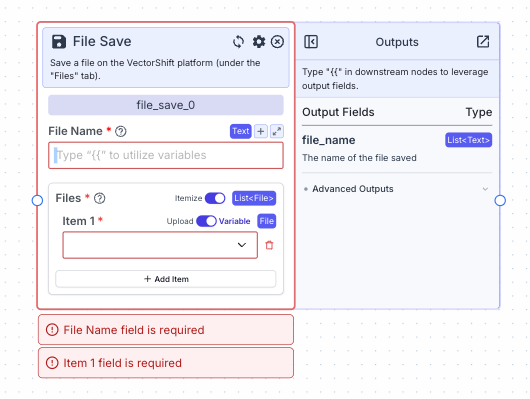Click the List<File> type badge
The image size is (530, 399).
pos(254,198)
